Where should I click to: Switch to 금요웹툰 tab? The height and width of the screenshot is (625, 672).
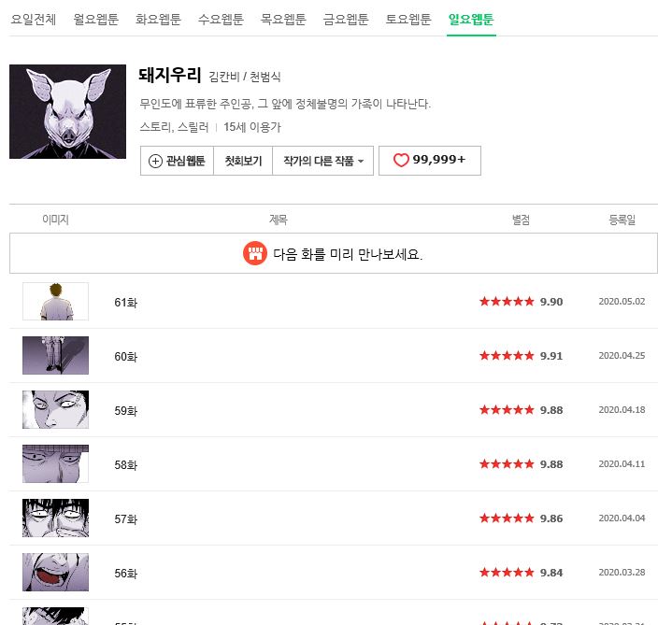click(346, 20)
